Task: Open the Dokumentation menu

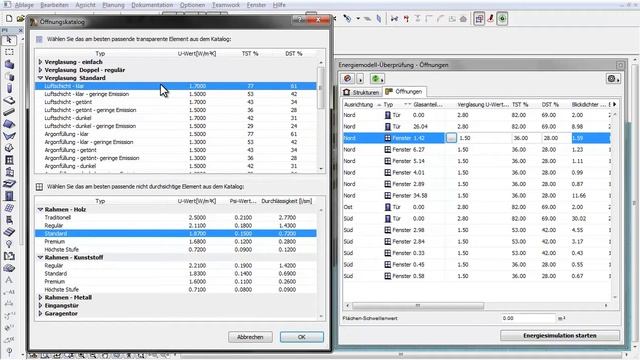Action: pyautogui.click(x=152, y=5)
